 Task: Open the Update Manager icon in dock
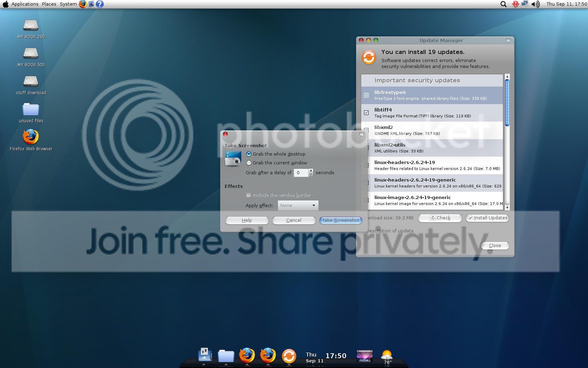point(289,356)
